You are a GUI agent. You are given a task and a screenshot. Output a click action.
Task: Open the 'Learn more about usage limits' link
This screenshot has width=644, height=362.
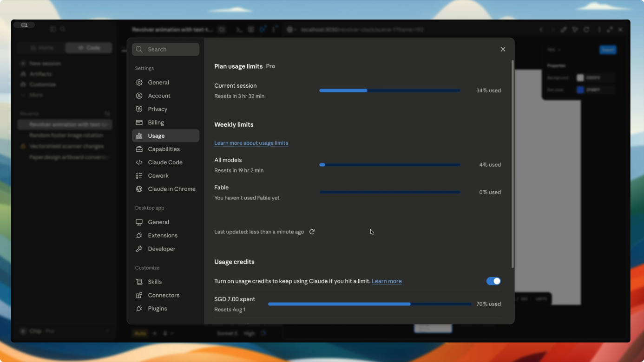[251, 143]
